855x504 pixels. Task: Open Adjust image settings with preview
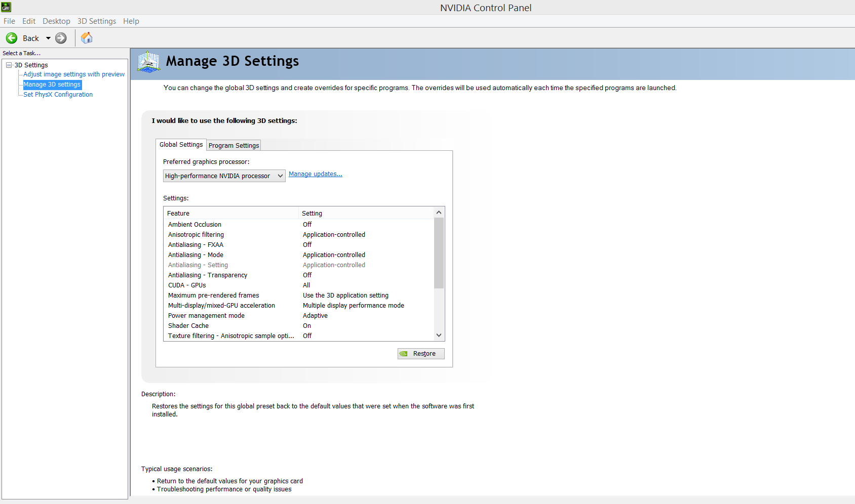pos(74,74)
